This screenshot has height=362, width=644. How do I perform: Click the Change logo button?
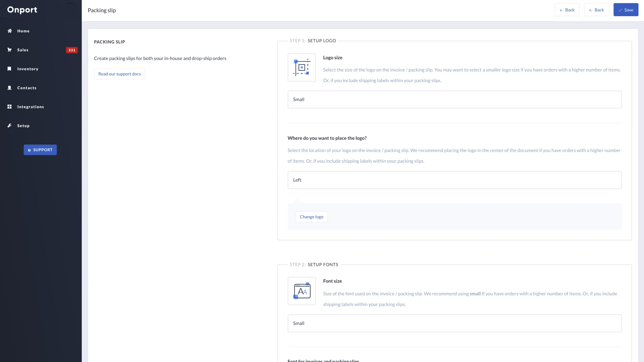point(311,217)
